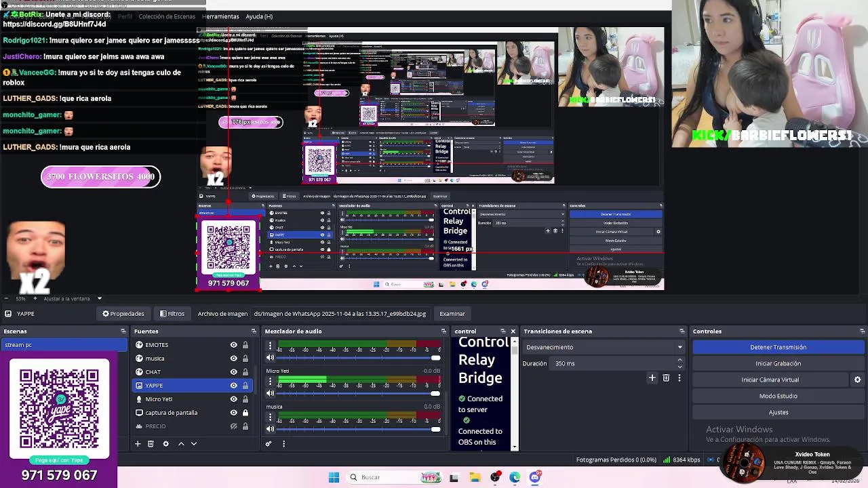Open musica mixer channel options menu
Viewport: 868px width, 488px height.
(x=270, y=417)
